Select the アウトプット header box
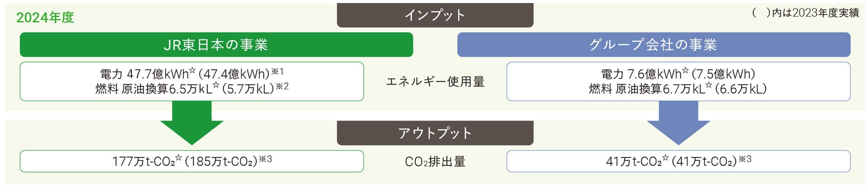The image size is (868, 189). (x=435, y=133)
